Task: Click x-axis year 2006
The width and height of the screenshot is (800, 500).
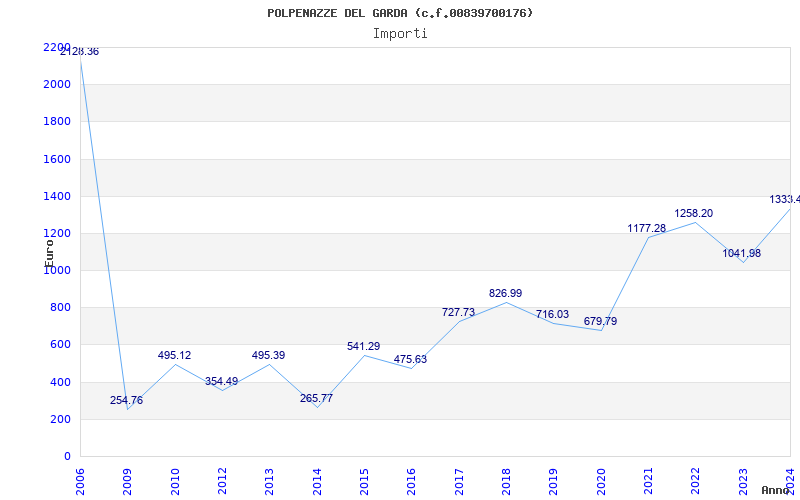Action: click(80, 482)
